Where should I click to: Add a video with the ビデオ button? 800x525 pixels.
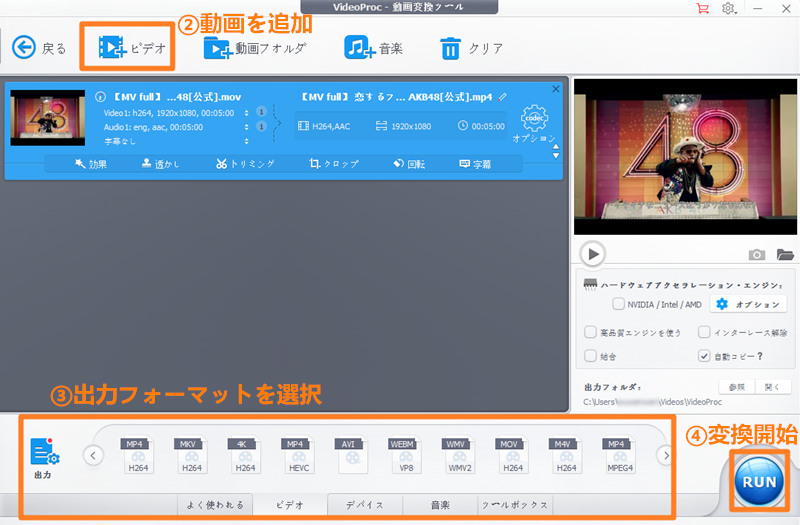(x=132, y=47)
